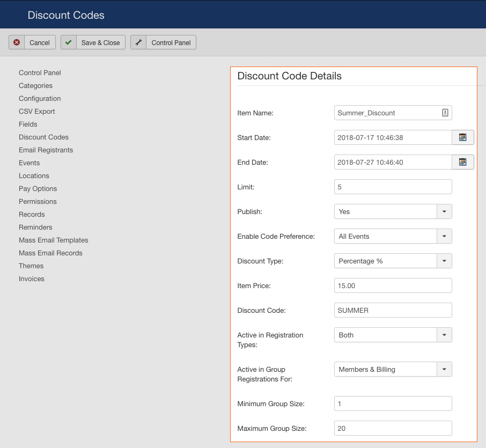Open the Start Date calendar picker

click(x=463, y=137)
